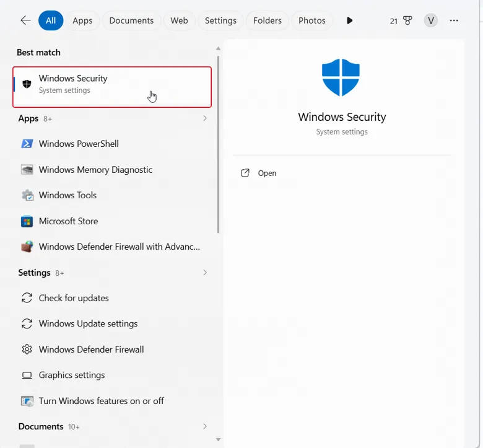
Task: Open Microsoft Store result
Action: click(x=112, y=221)
